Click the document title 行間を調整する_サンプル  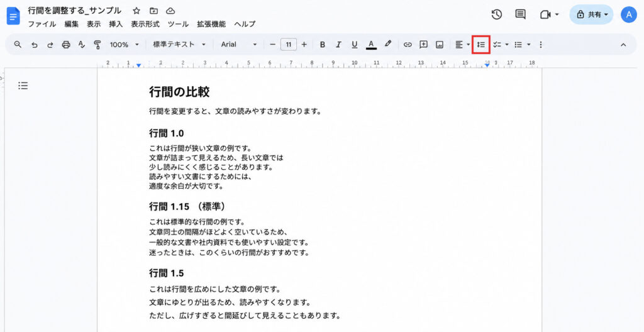[74, 11]
